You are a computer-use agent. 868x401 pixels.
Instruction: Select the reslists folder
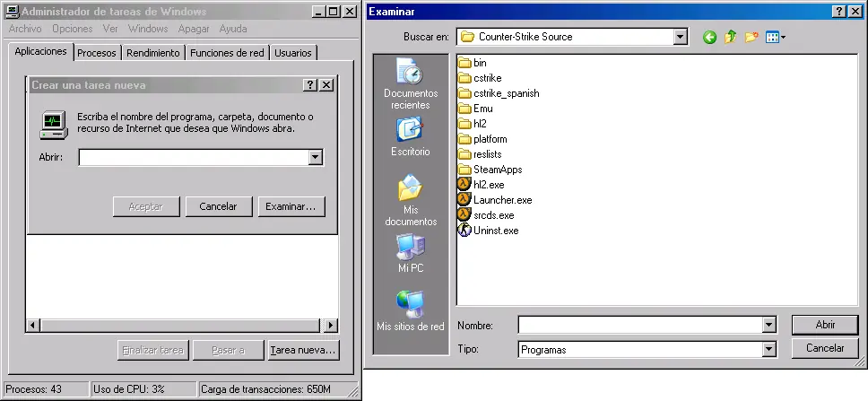tap(480, 154)
